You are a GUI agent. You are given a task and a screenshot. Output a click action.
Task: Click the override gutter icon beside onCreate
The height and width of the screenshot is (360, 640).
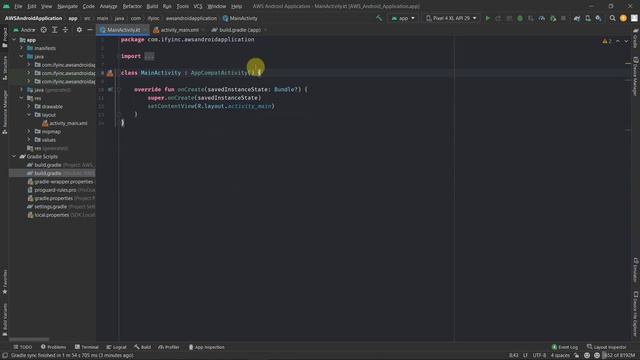110,89
